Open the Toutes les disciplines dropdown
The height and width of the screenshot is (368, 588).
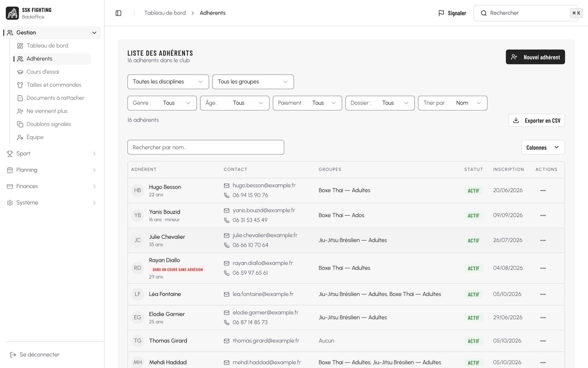168,82
